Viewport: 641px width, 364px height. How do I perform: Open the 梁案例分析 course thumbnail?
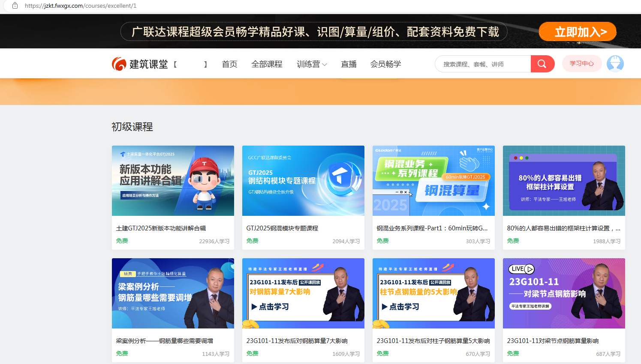(x=173, y=293)
